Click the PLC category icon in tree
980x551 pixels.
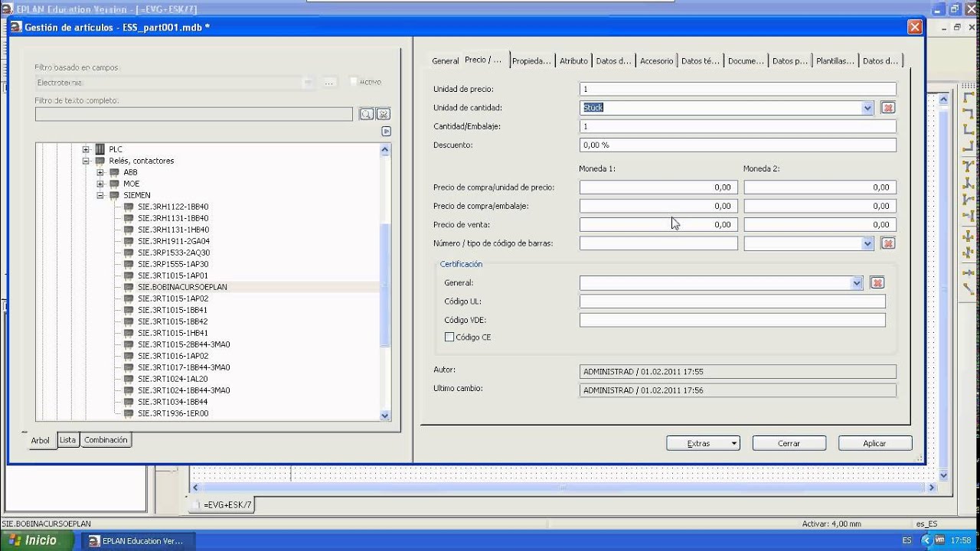pyautogui.click(x=100, y=149)
